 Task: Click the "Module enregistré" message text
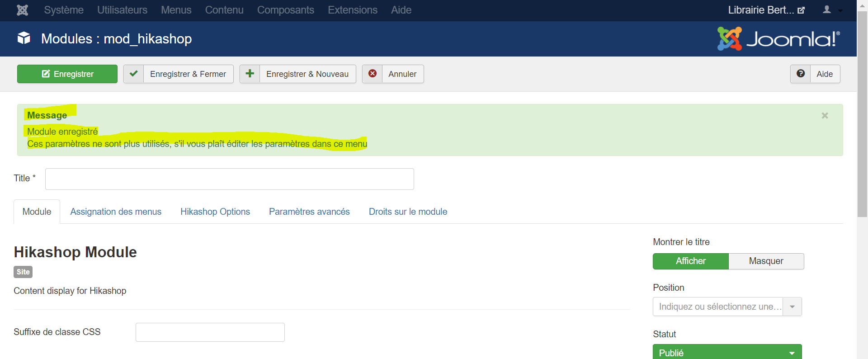pyautogui.click(x=62, y=132)
